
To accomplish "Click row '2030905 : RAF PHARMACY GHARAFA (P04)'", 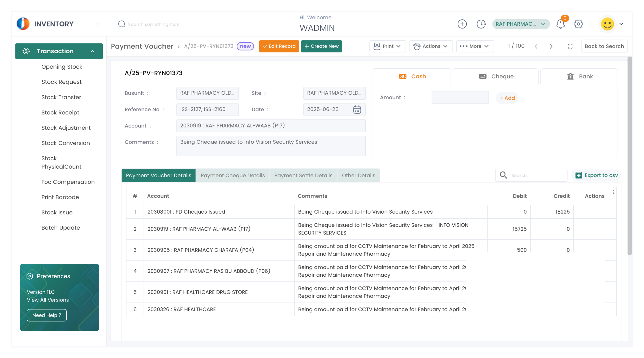I will 371,250.
